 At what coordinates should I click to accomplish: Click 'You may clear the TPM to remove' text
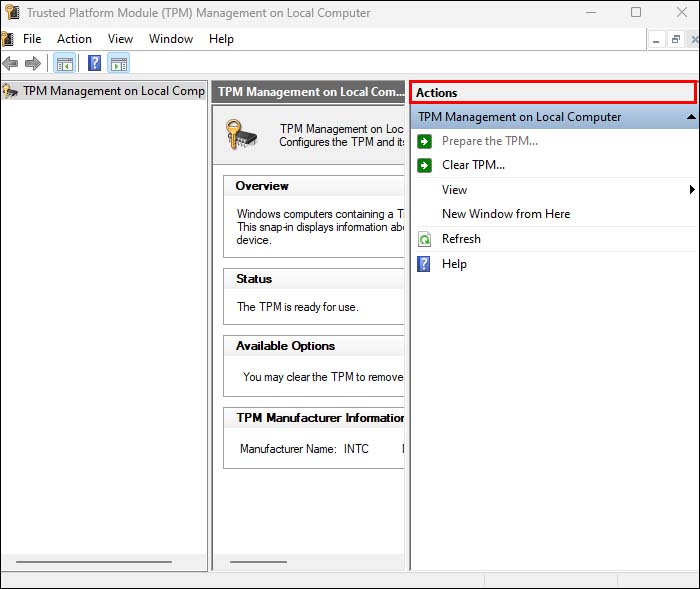(x=323, y=377)
